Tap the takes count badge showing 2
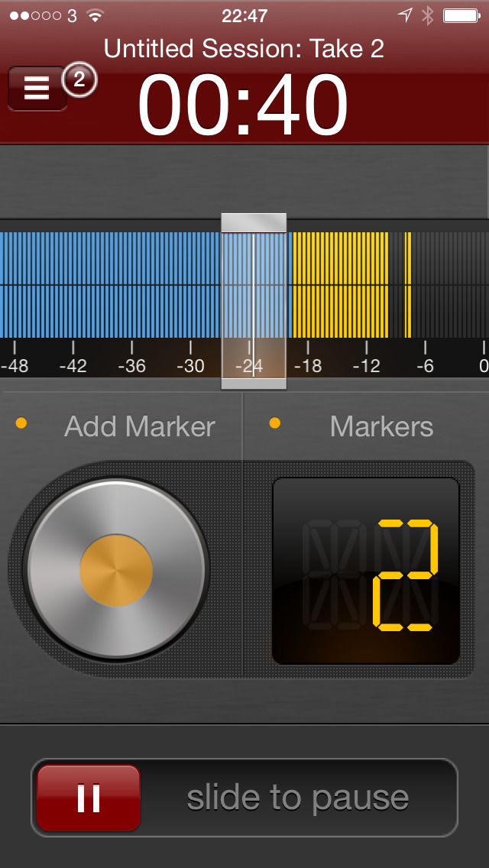The width and height of the screenshot is (489, 868). 79,80
